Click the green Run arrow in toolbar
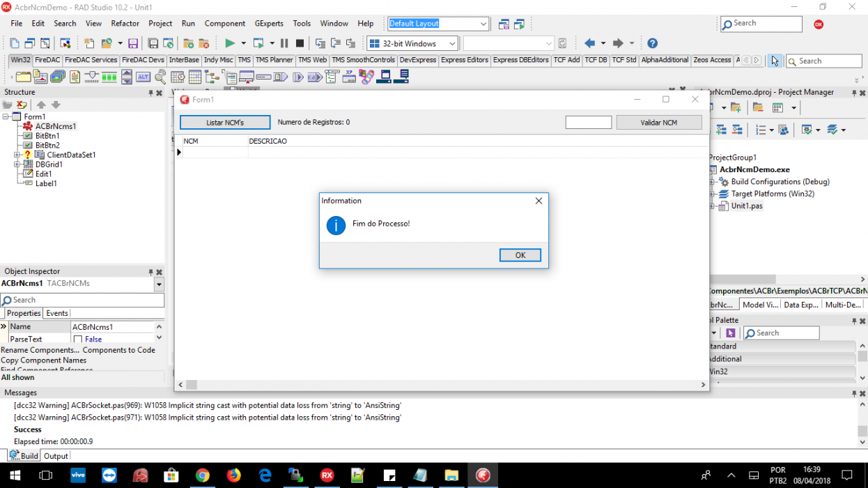This screenshot has width=868, height=488. pyautogui.click(x=230, y=43)
